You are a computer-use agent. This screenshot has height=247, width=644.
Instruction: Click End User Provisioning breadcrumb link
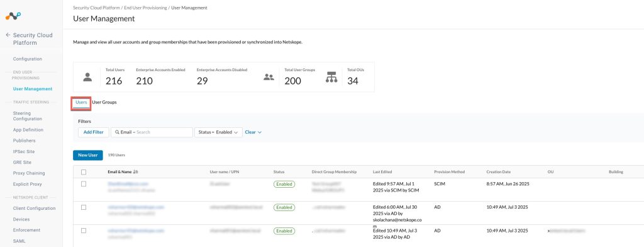(x=145, y=8)
